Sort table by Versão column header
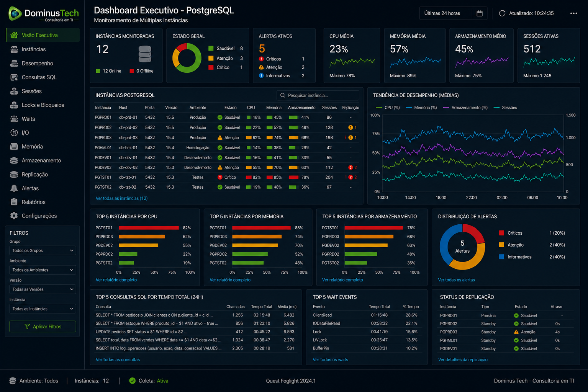This screenshot has height=392, width=588. pos(171,108)
